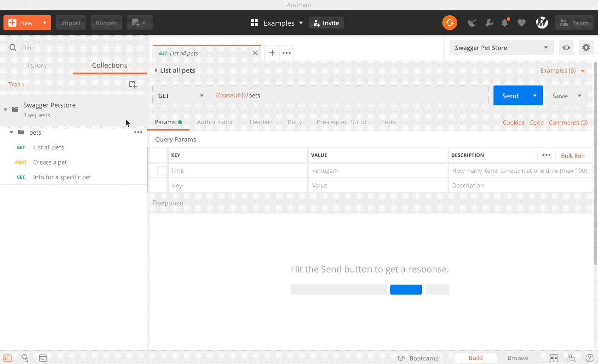Open Examples (3) for this request
This screenshot has height=364, width=598.
pyautogui.click(x=558, y=70)
